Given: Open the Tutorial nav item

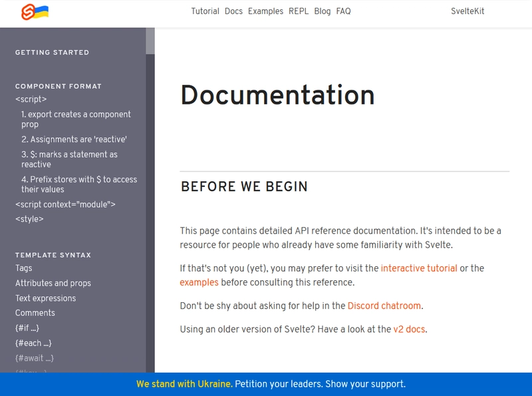Looking at the screenshot, I should point(205,11).
